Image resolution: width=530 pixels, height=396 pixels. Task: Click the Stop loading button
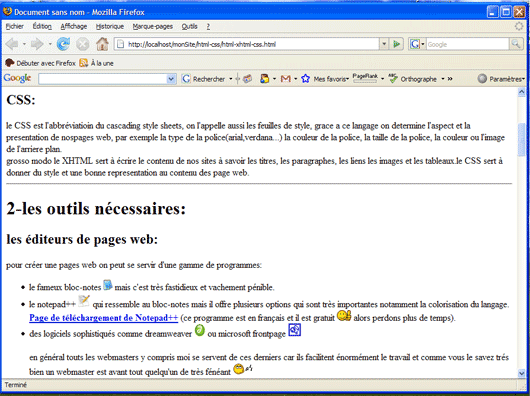tap(82, 44)
